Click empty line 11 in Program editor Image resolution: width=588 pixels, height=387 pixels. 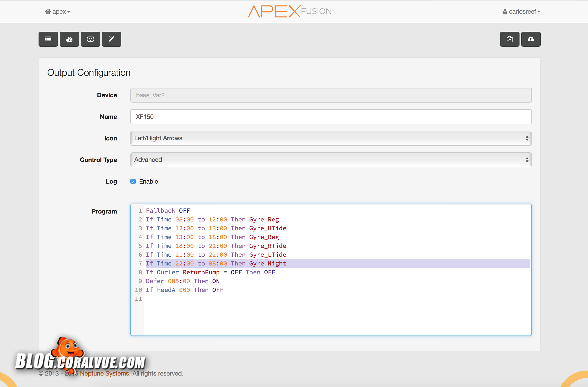(x=222, y=299)
